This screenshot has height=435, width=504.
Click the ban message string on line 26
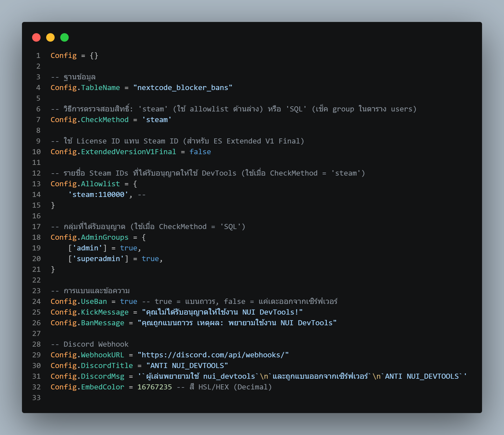[x=237, y=323]
